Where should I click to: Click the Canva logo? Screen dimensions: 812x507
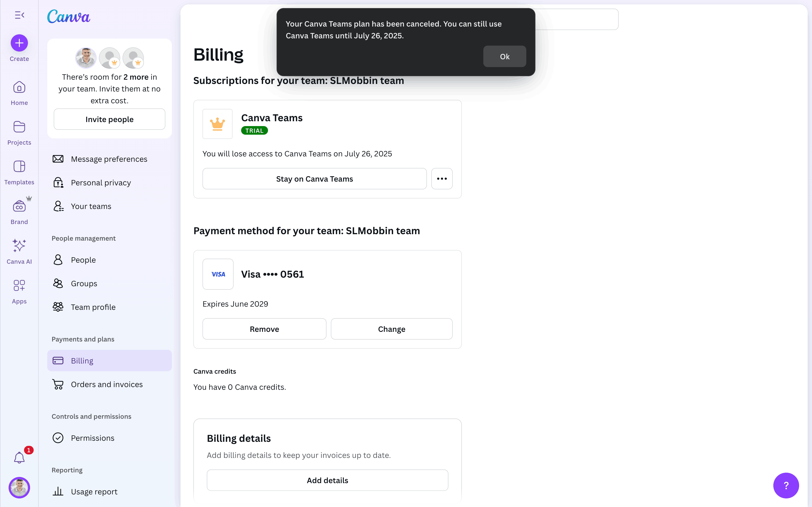point(69,16)
